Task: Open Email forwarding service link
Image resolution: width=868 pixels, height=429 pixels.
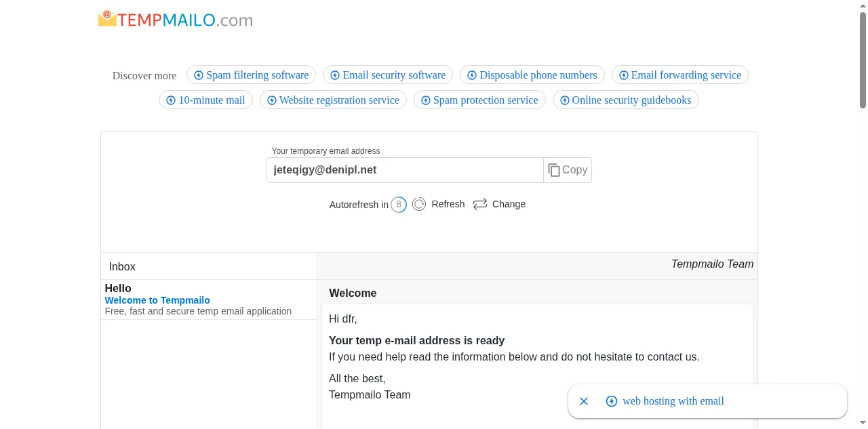Action: pos(680,75)
